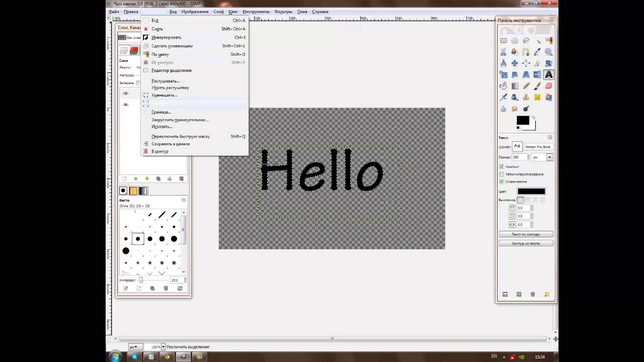The width and height of the screenshot is (644, 362).
Task: Select the Fuzzy Select wand tool
Action: pyautogui.click(x=537, y=41)
